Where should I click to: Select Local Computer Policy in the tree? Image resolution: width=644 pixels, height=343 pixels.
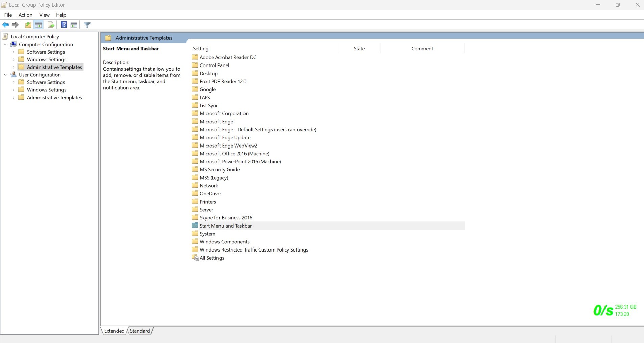point(35,37)
